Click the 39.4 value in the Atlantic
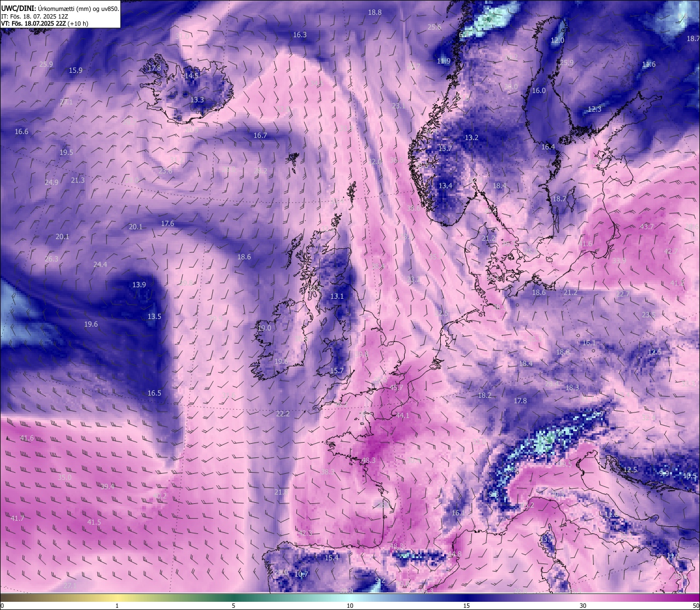This screenshot has height=610, width=700. click(108, 486)
